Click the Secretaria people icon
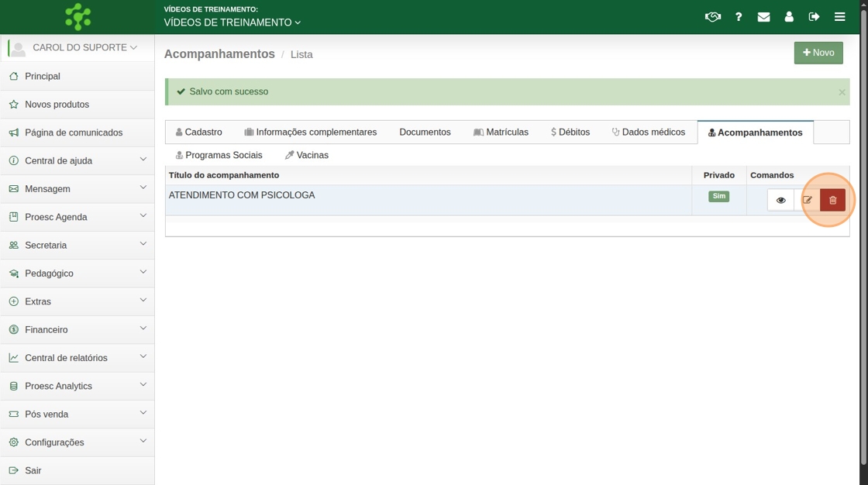868x485 pixels. pos(14,245)
